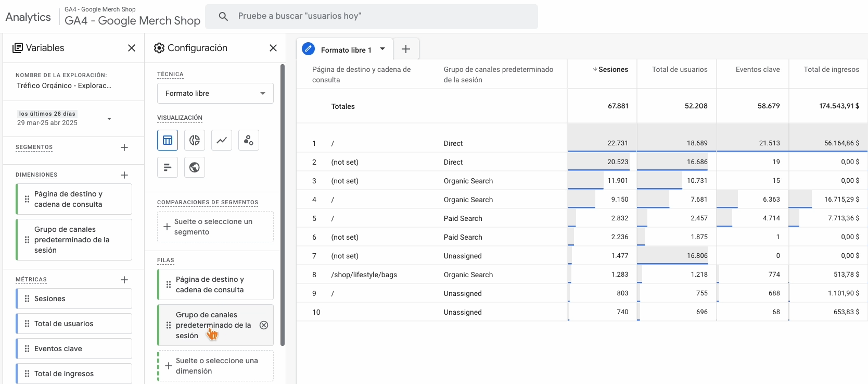The height and width of the screenshot is (384, 868).
Task: Sort by Sesiones column header
Action: click(x=612, y=69)
